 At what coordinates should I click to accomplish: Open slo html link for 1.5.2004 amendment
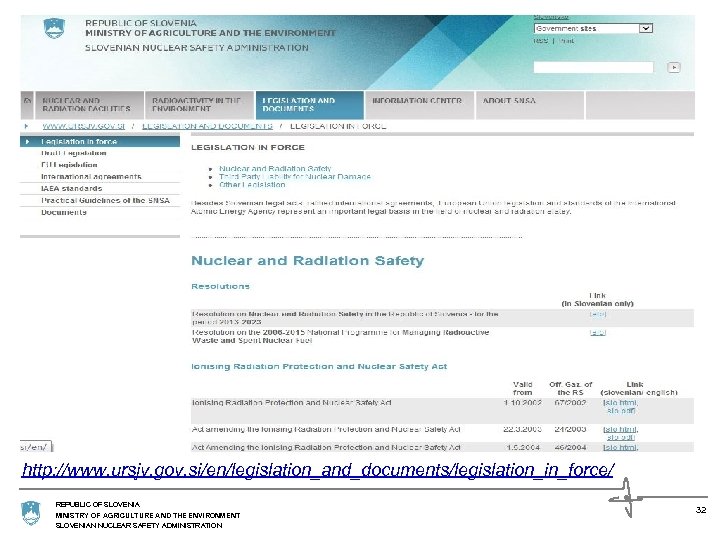tap(620, 447)
